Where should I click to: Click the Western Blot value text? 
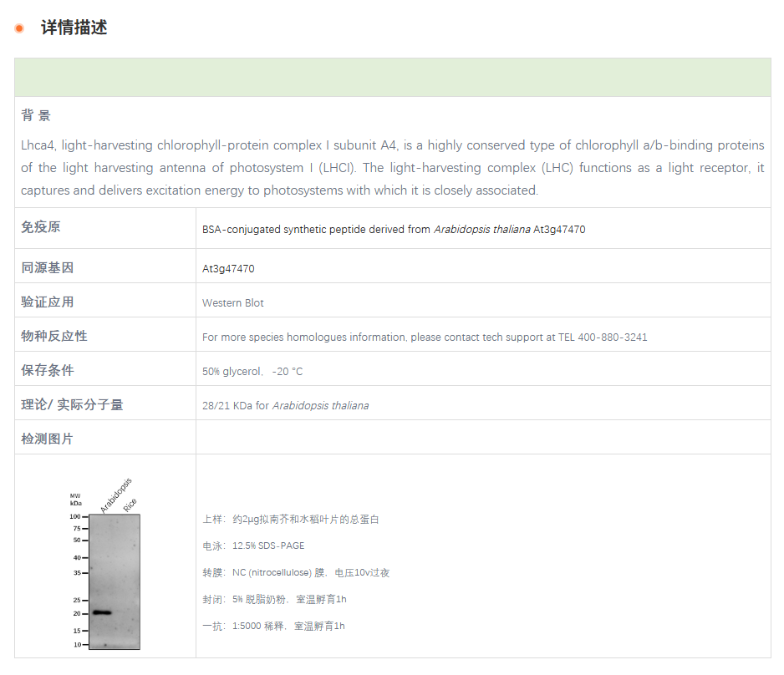[x=232, y=302]
